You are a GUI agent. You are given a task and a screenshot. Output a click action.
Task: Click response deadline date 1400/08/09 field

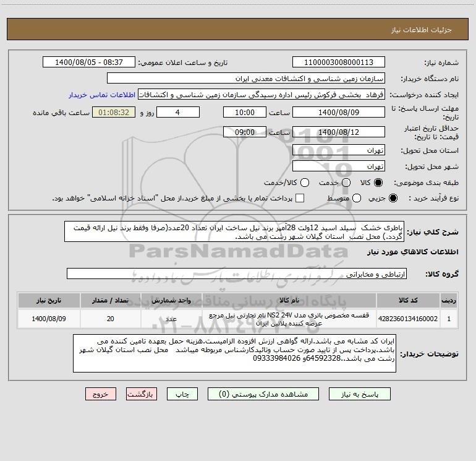[x=339, y=112]
